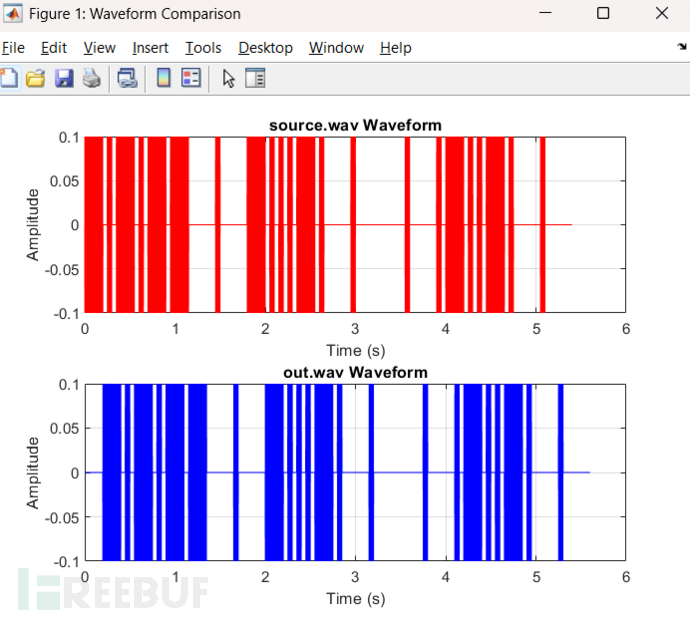Select the red source.wav waveform plot area

pos(355,225)
